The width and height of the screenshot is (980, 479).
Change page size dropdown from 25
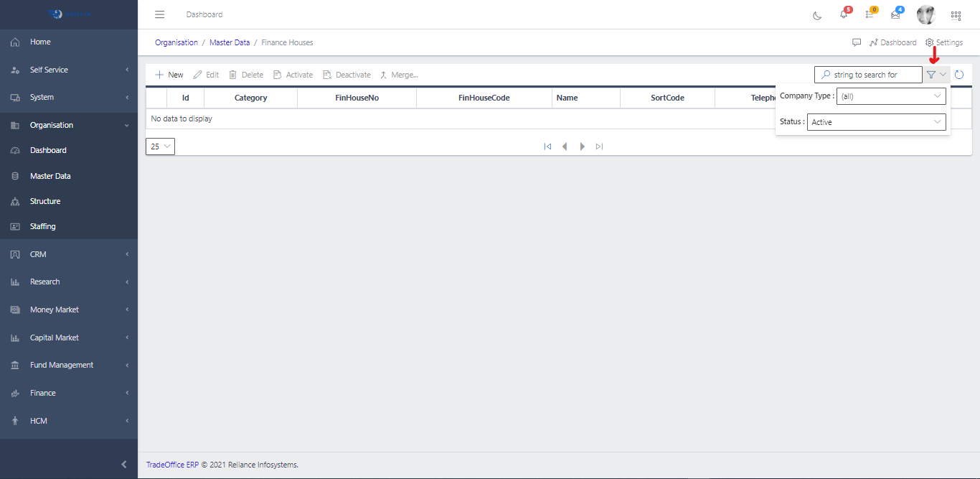[x=160, y=147]
